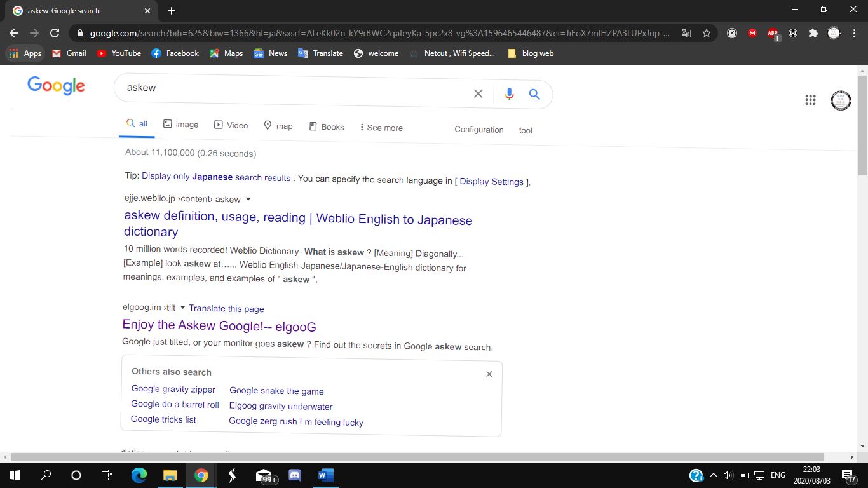Image resolution: width=868 pixels, height=488 pixels.
Task: Open 'Enjoy the Askew Google' result
Action: [x=219, y=326]
